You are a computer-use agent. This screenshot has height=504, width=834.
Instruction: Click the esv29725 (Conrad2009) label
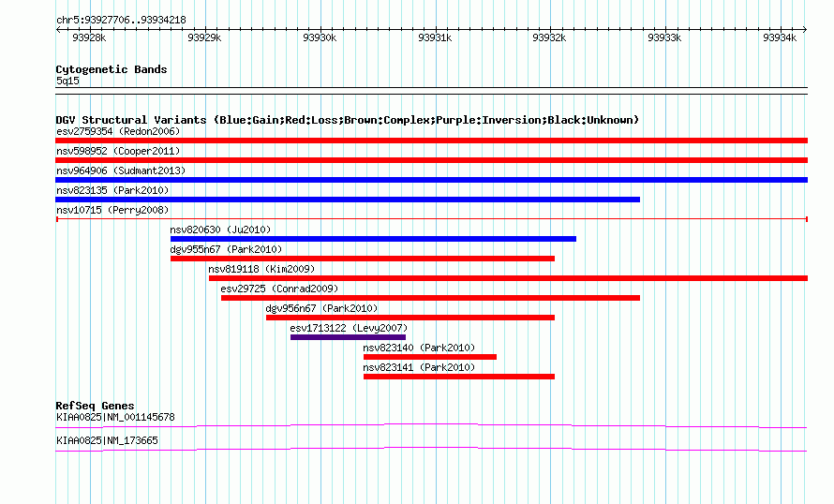[279, 289]
